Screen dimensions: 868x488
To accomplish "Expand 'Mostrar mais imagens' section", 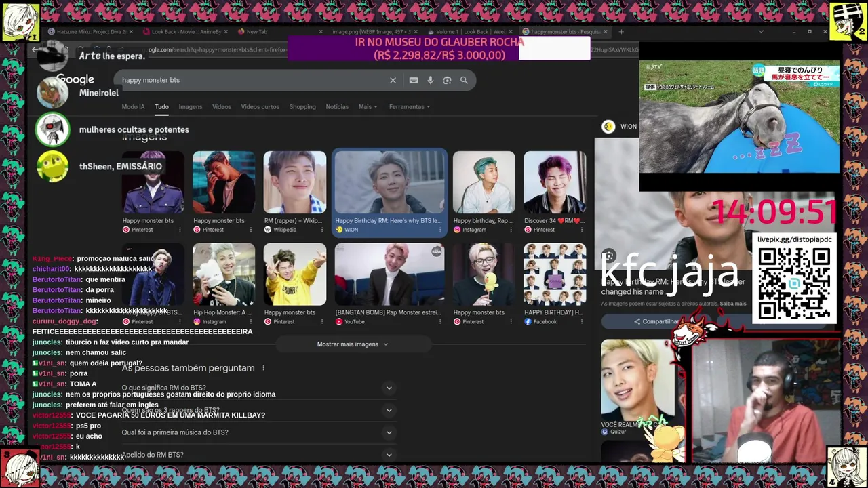I will click(353, 344).
